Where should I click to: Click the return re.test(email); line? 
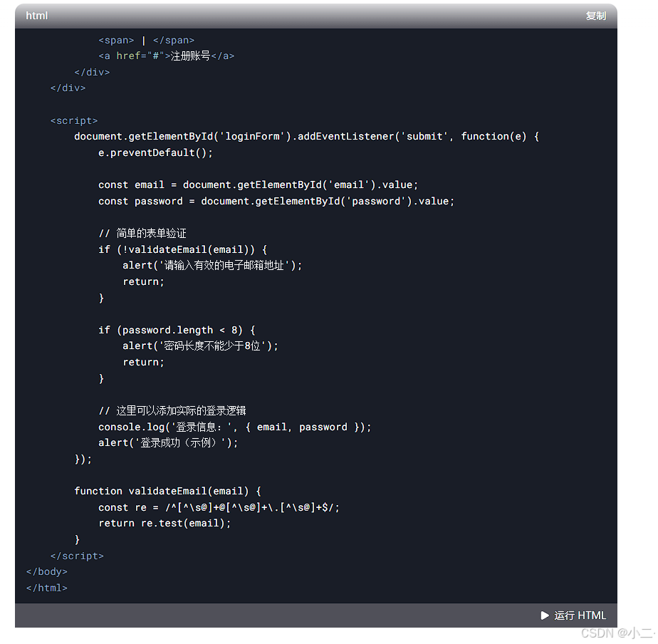click(x=164, y=524)
